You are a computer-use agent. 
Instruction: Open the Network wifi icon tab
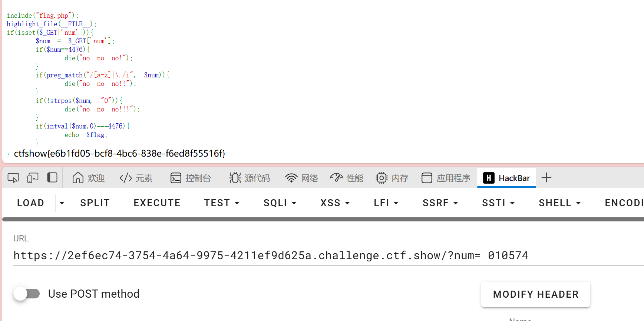pos(301,178)
